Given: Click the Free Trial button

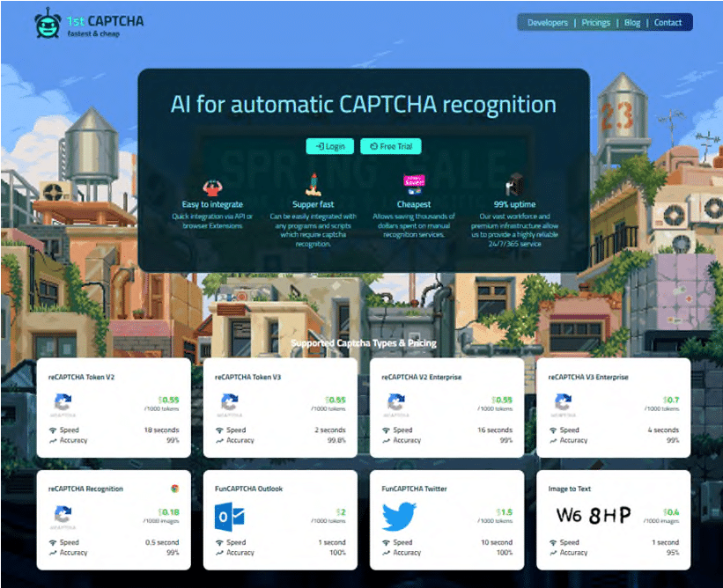Looking at the screenshot, I should [390, 146].
